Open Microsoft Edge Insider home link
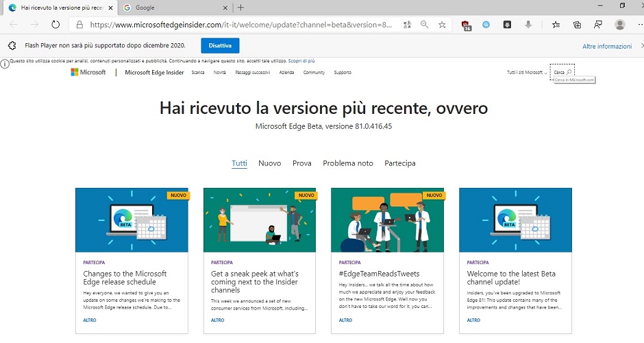Image resolution: width=644 pixels, height=343 pixels. point(154,73)
